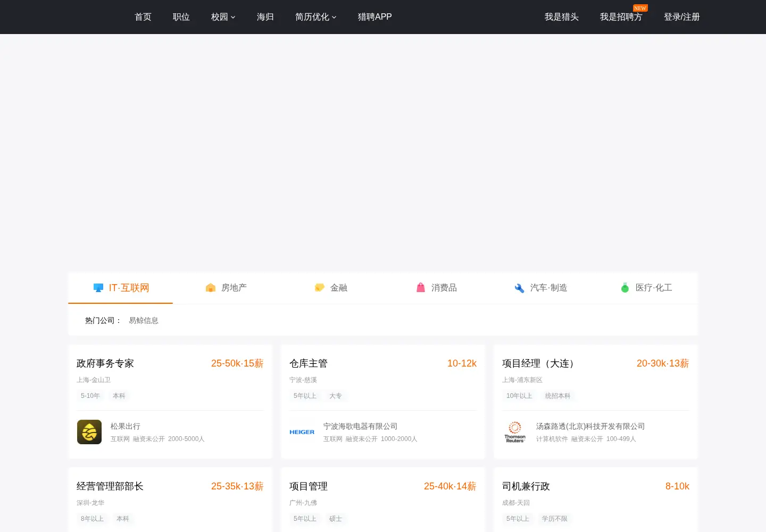Click company name 汤森路透(北京)科技开发有限公司
766x532 pixels.
[590, 426]
